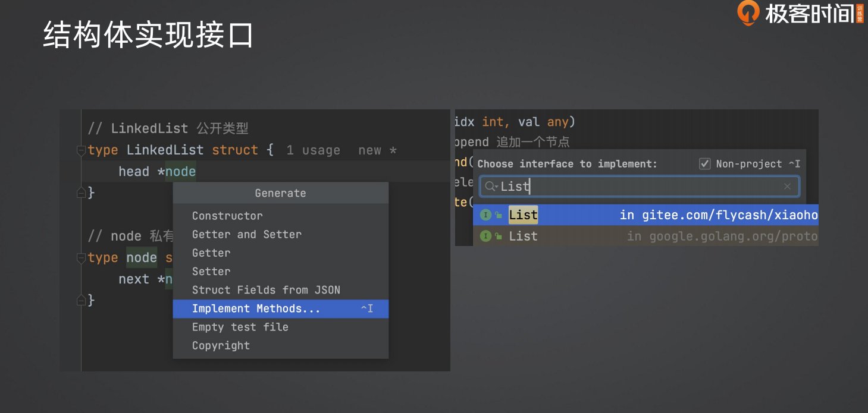Choose Implement Methods... option
The image size is (868, 413).
pyautogui.click(x=281, y=308)
